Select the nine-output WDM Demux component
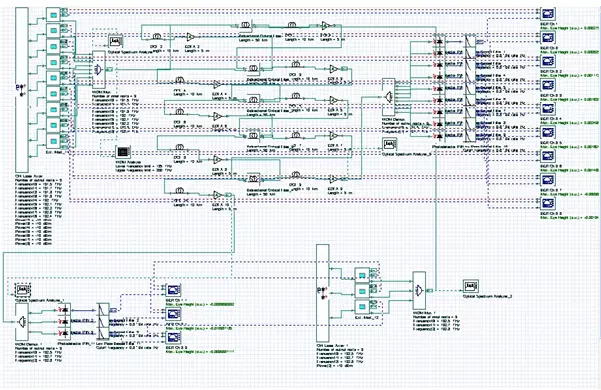 pyautogui.click(x=388, y=97)
